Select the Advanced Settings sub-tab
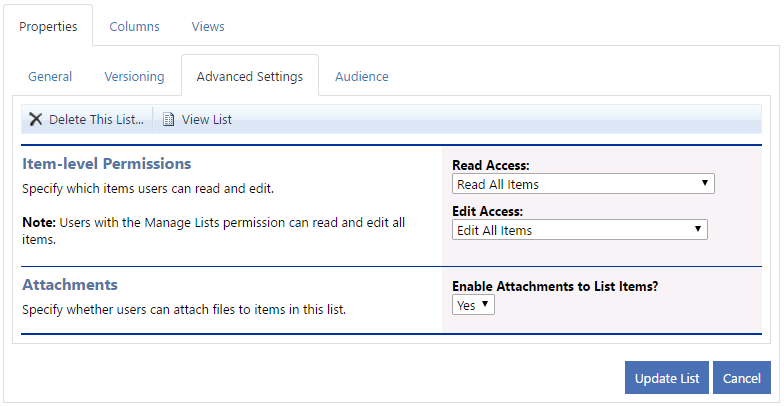784x406 pixels. coord(250,76)
